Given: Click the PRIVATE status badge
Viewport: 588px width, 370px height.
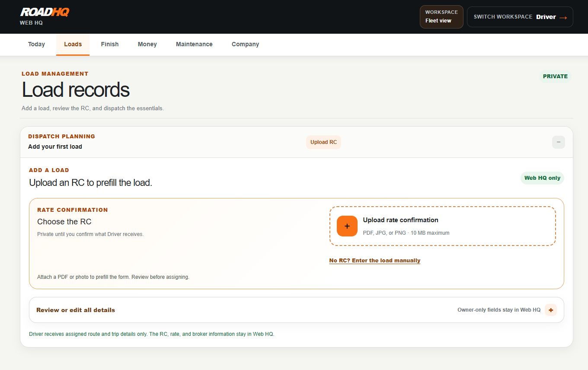Looking at the screenshot, I should pos(555,77).
